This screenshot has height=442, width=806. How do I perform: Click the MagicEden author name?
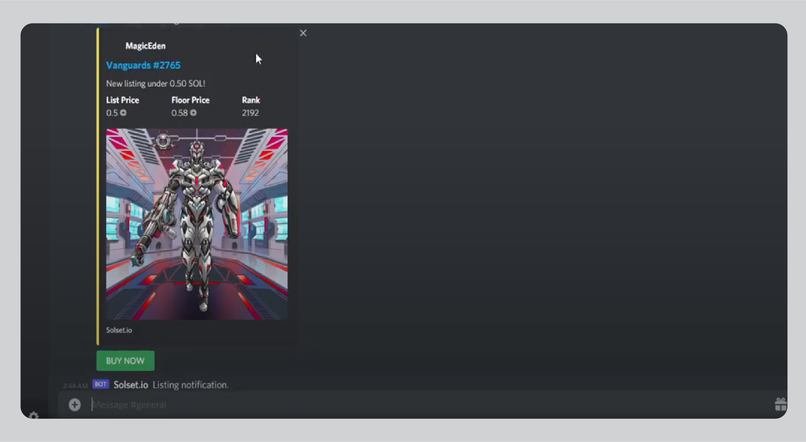click(x=145, y=46)
